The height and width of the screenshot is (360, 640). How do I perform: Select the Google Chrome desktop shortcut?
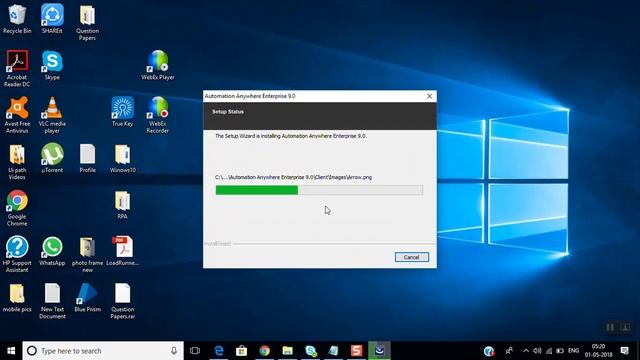(x=17, y=208)
